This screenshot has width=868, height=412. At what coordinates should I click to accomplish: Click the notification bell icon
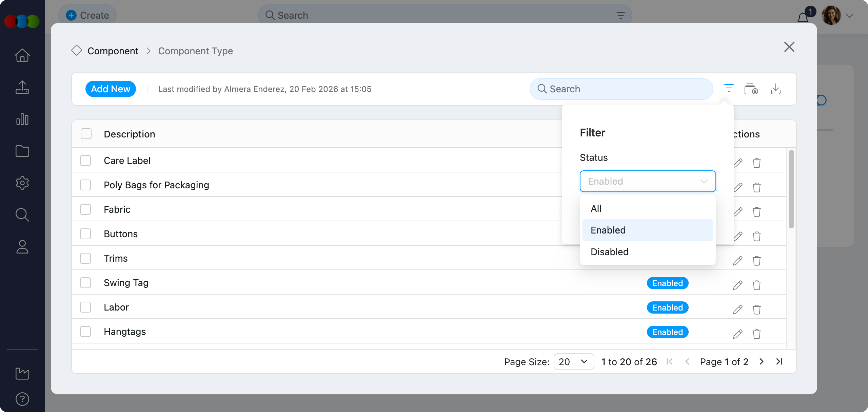(803, 17)
